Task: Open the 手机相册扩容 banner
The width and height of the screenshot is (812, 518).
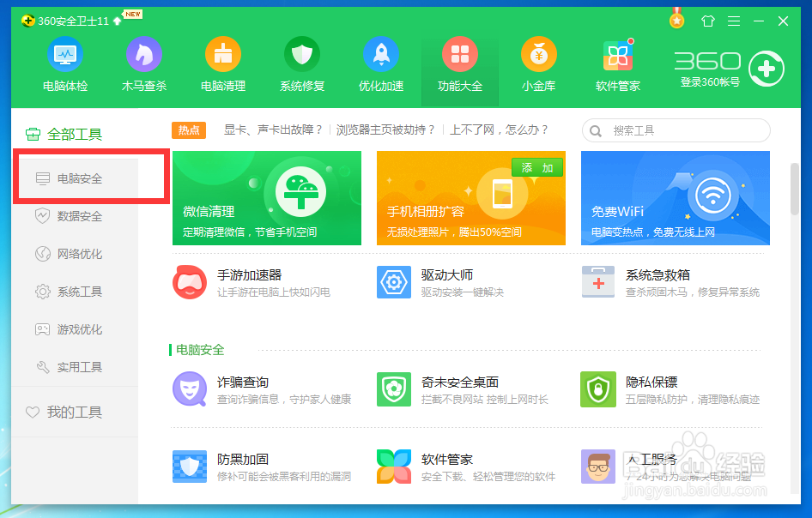Action: pyautogui.click(x=470, y=197)
